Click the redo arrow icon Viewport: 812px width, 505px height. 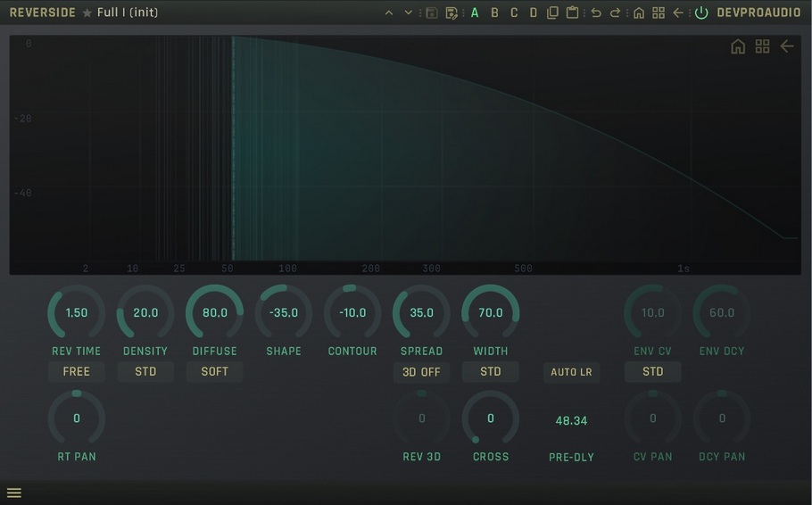point(615,12)
